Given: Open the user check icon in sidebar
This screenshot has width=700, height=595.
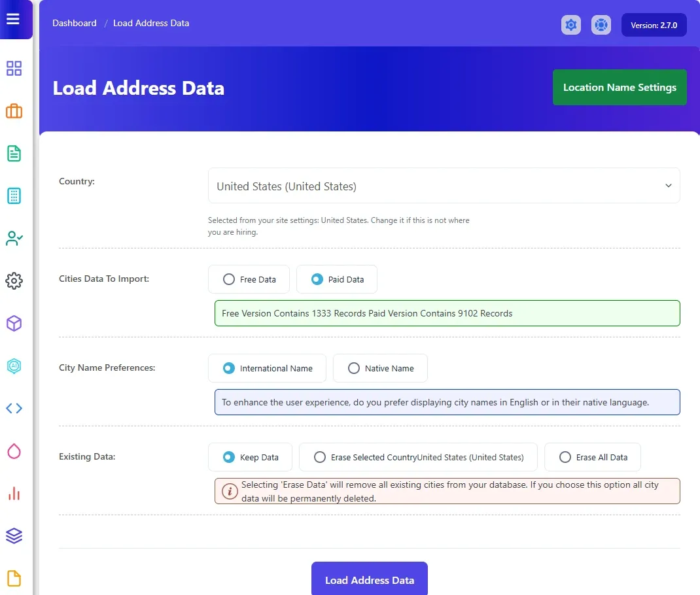Looking at the screenshot, I should 14,238.
